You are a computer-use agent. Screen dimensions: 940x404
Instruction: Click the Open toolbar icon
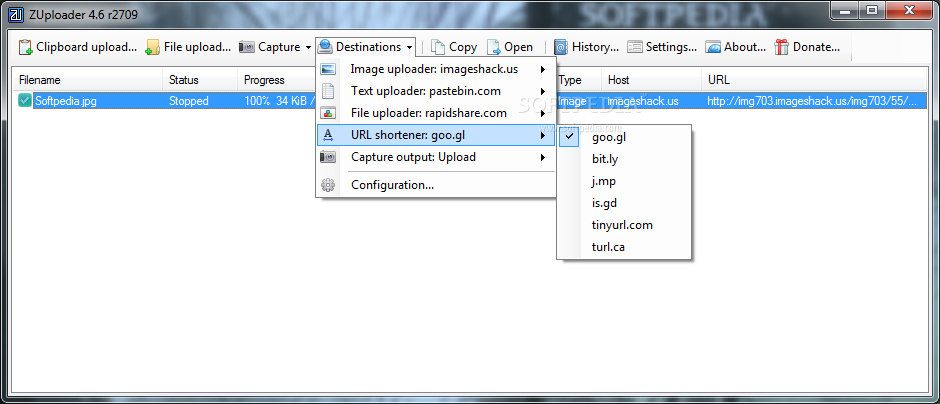pos(493,47)
